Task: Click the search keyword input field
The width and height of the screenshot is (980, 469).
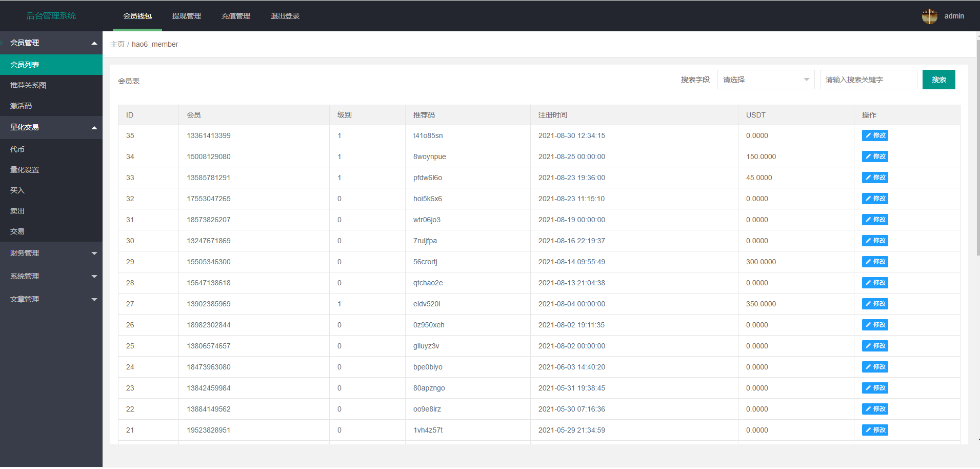Action: pyautogui.click(x=868, y=80)
